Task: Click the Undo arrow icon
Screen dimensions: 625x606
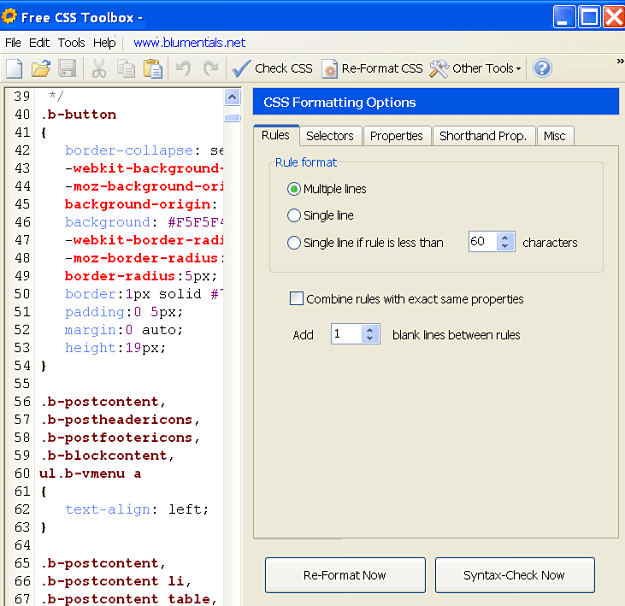Action: tap(183, 69)
